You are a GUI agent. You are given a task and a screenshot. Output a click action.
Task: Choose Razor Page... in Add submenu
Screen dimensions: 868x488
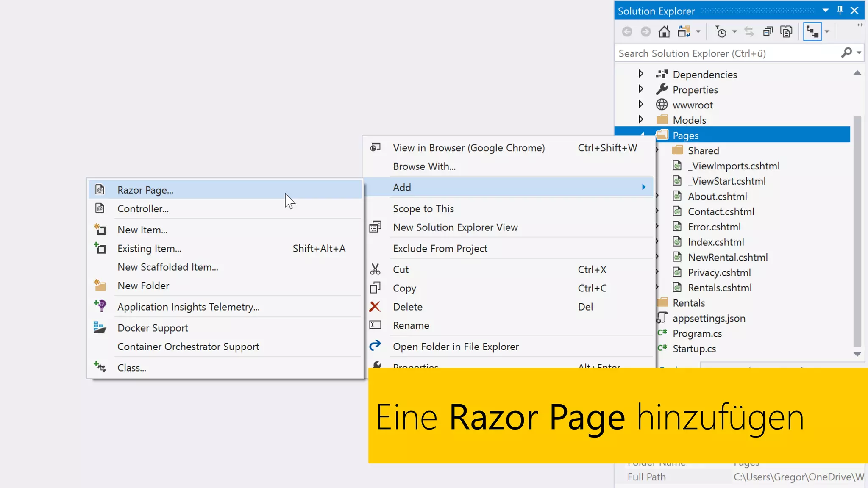point(225,190)
